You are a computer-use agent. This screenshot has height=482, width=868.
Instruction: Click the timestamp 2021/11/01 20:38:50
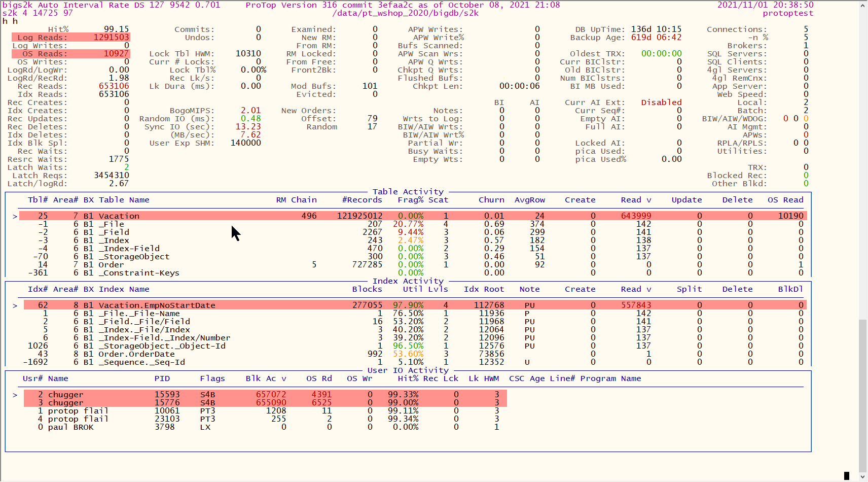[766, 5]
